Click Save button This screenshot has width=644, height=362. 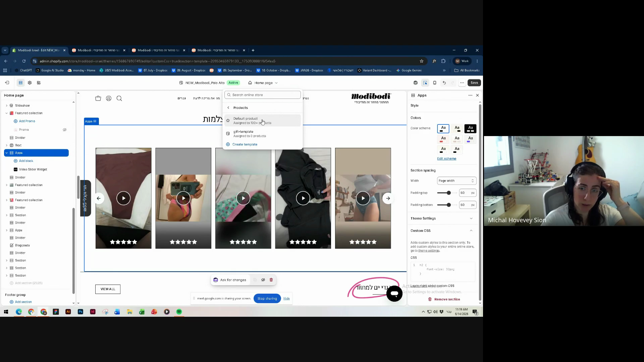(x=474, y=83)
